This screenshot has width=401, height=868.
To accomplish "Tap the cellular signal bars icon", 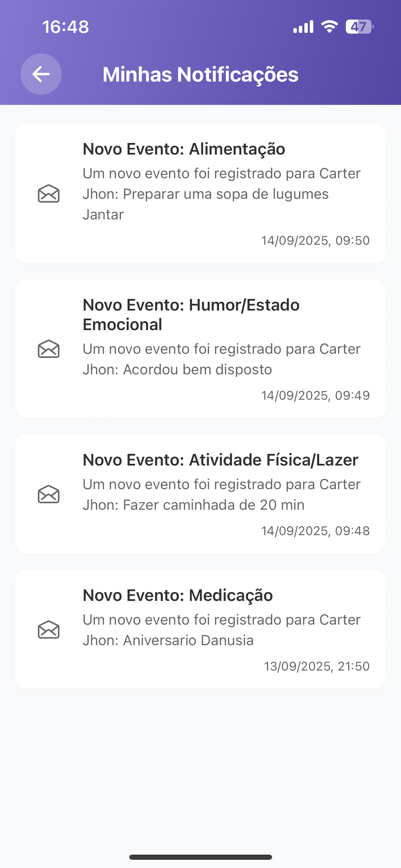I will (x=303, y=26).
